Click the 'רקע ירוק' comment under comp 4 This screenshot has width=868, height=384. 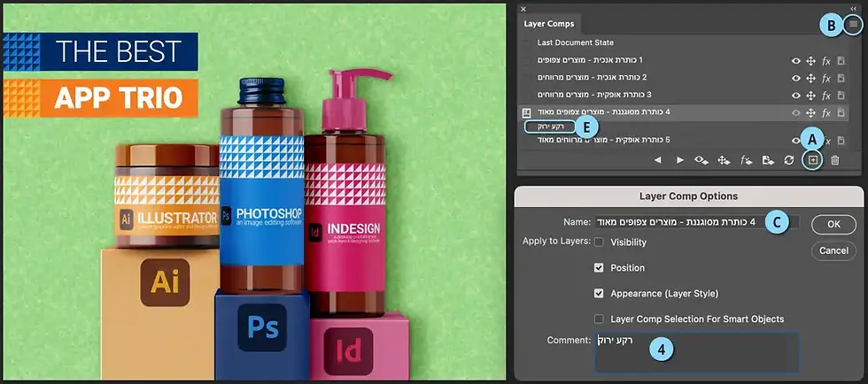(x=550, y=127)
